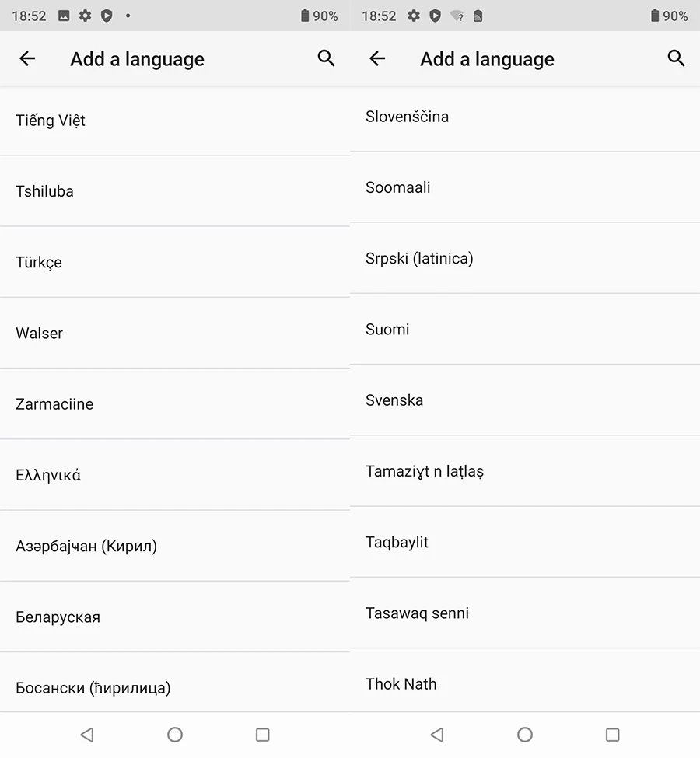This screenshot has width=700, height=758.
Task: Open search on right Add a language screen
Action: coord(676,58)
